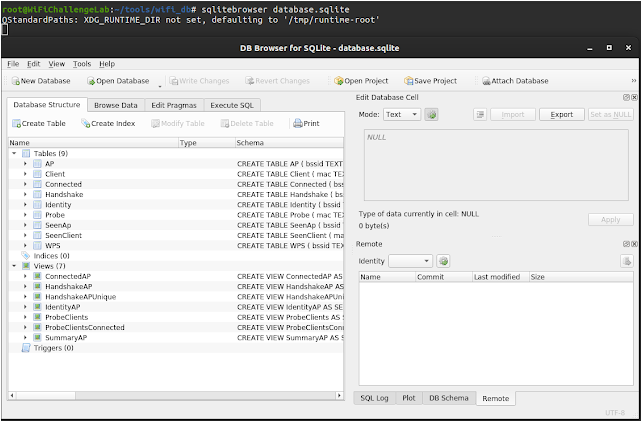The height and width of the screenshot is (422, 642).
Task: Open the Help menu
Action: point(107,64)
